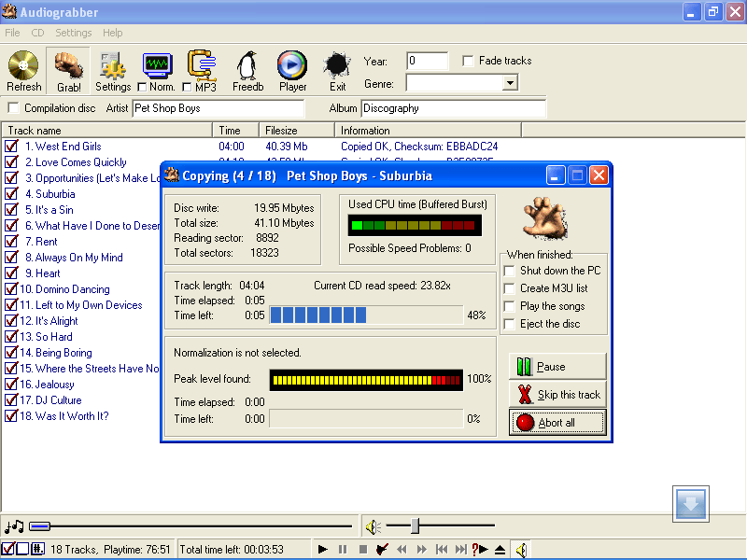
Task: Click the Album text field
Action: click(453, 108)
